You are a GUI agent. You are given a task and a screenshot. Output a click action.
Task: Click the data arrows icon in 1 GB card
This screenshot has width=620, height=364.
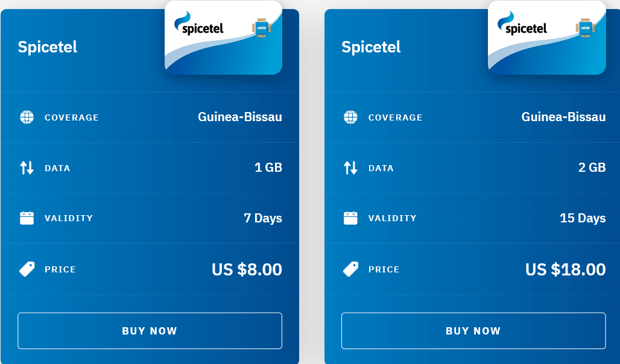click(x=27, y=168)
